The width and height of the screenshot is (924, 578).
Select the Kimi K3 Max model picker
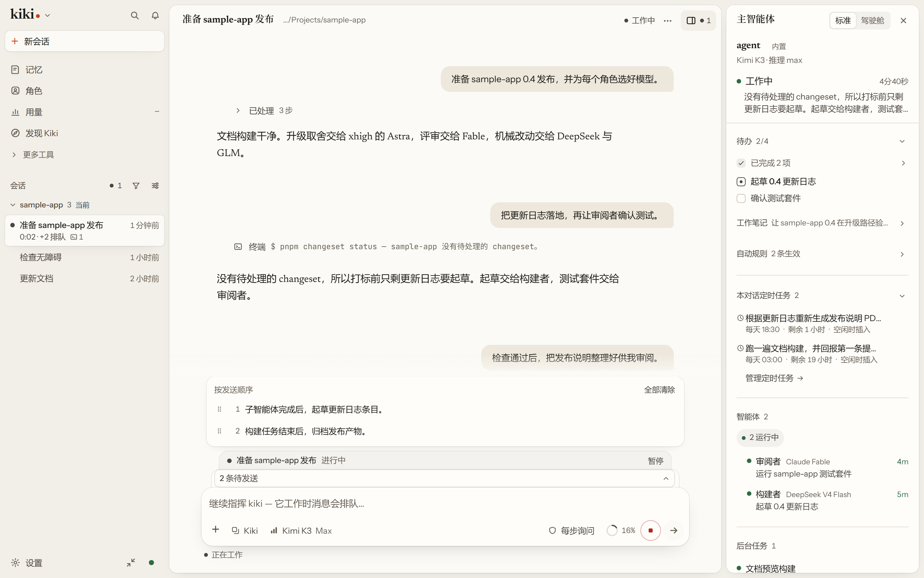point(301,530)
